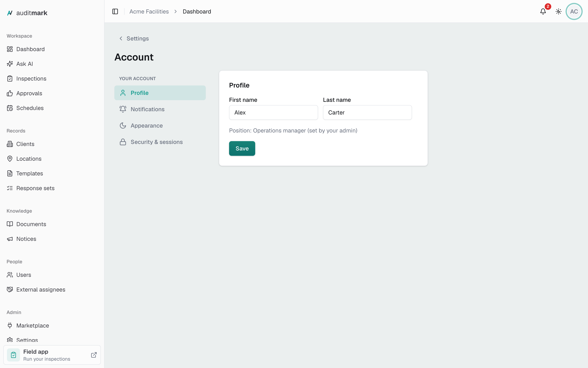Image resolution: width=588 pixels, height=368 pixels.
Task: Open the AC user avatar menu
Action: (x=574, y=11)
